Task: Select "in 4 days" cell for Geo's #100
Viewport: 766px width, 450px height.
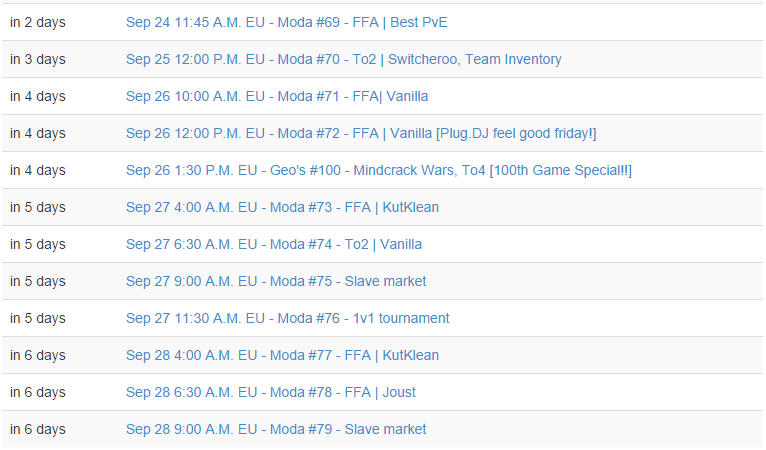Action: click(x=38, y=171)
